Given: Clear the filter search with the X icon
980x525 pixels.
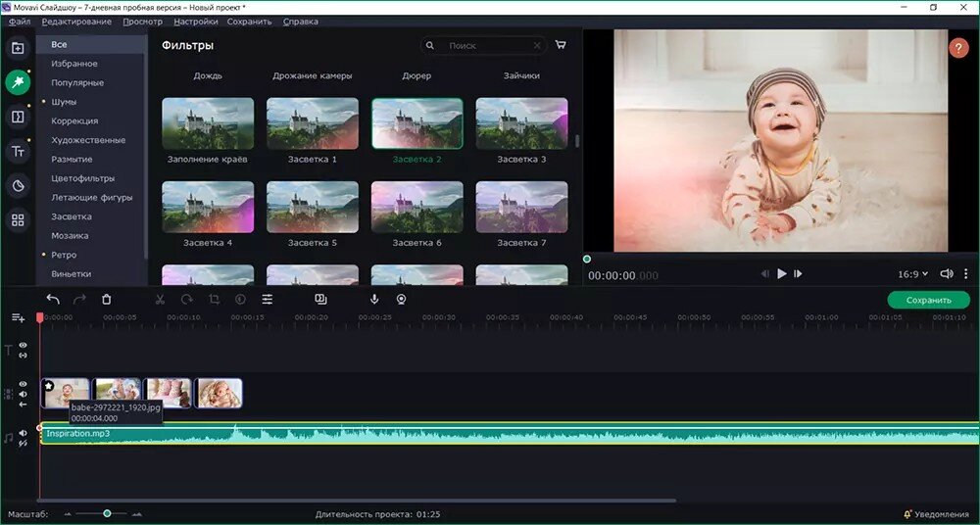Looking at the screenshot, I should point(537,46).
